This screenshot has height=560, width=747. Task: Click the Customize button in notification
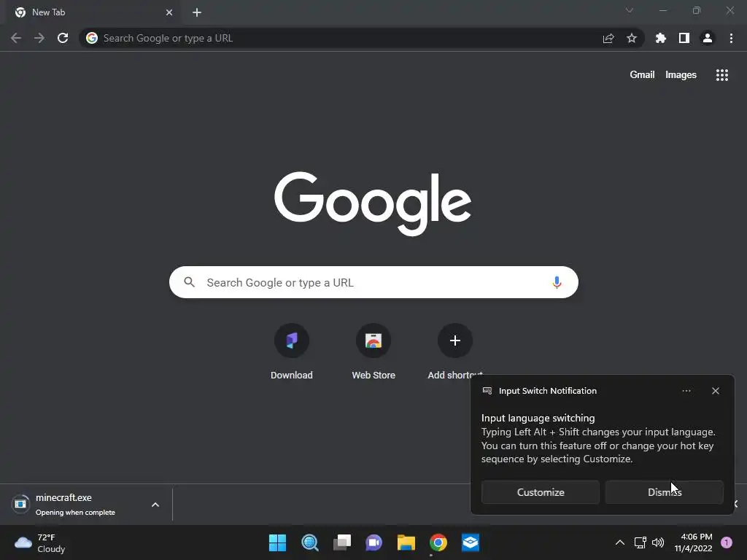(x=541, y=492)
